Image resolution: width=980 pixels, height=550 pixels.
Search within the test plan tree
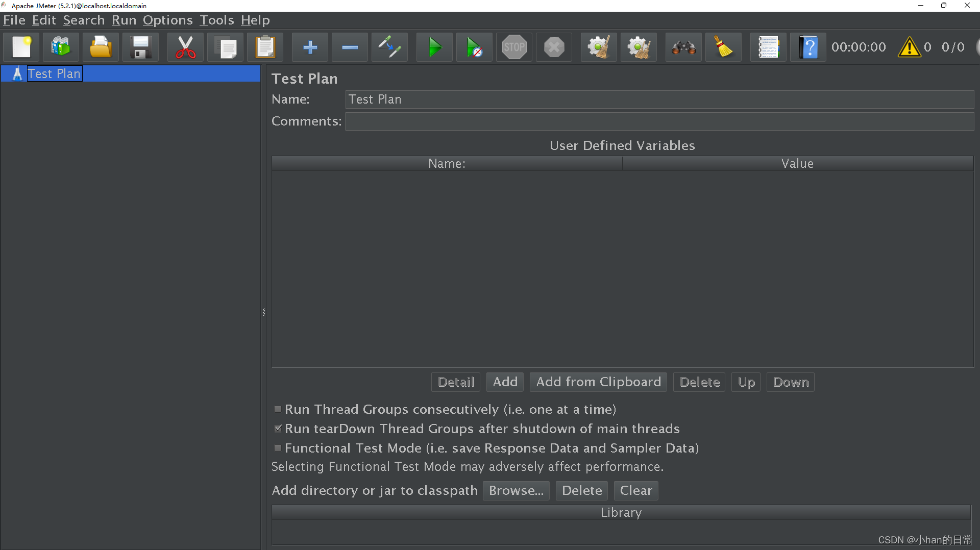pyautogui.click(x=683, y=47)
